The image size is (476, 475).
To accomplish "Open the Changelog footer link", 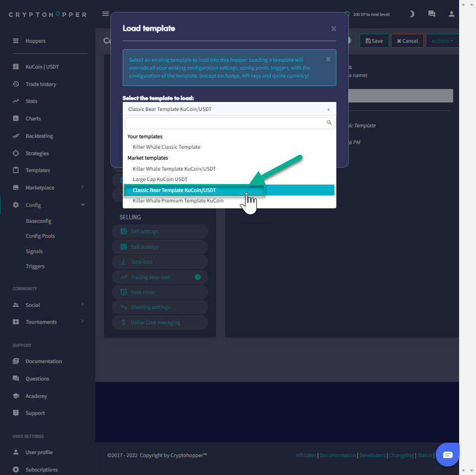I will click(x=401, y=455).
